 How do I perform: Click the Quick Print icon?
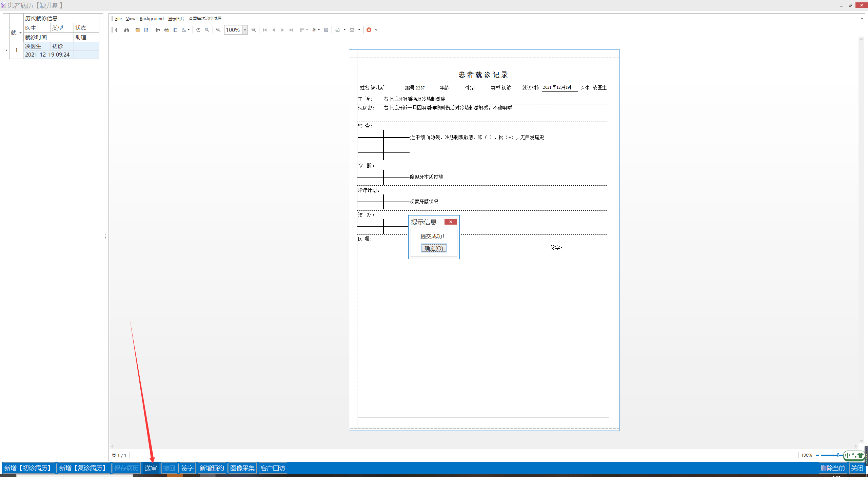[x=166, y=30]
